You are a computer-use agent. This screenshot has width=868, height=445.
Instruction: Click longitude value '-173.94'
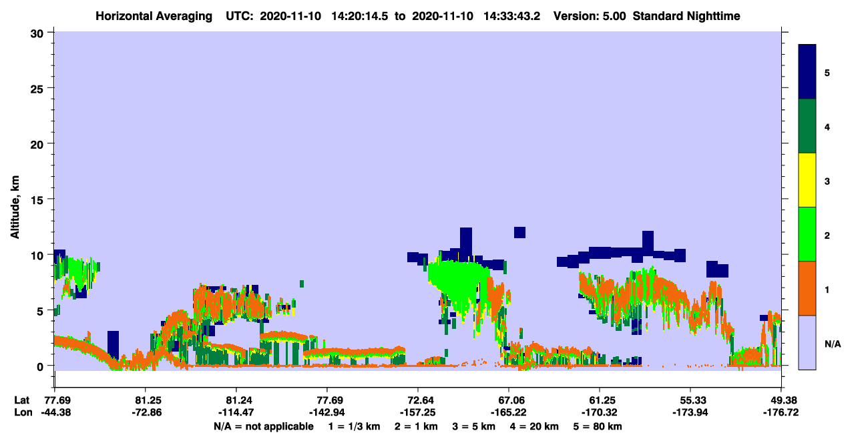690,412
